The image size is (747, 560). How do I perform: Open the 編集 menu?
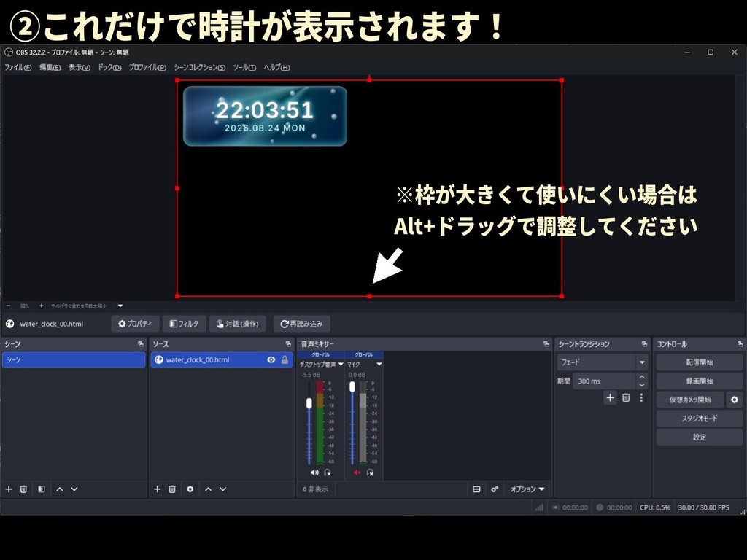pyautogui.click(x=50, y=68)
